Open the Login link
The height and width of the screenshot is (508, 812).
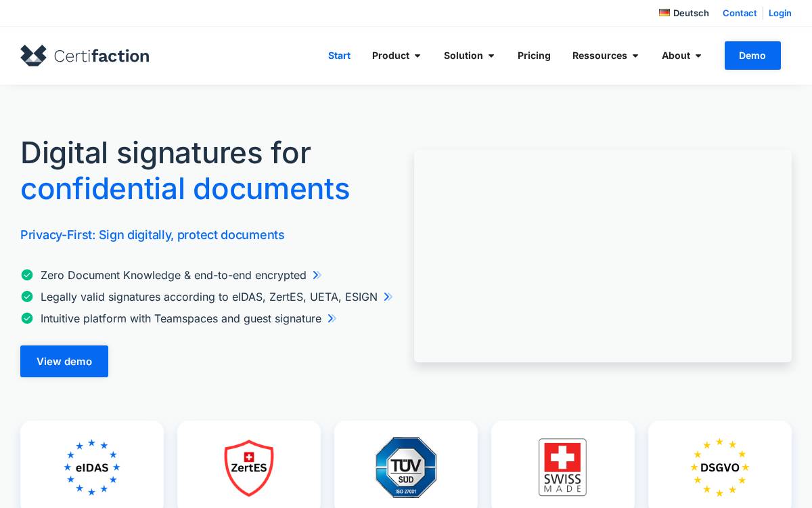coord(780,13)
